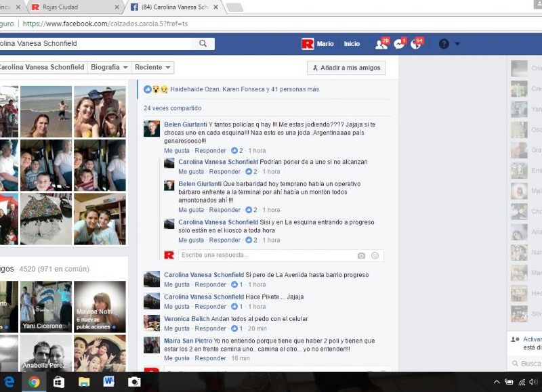Click Carolina Vanesa Schonfield profile header name
The width and height of the screenshot is (542, 392).
(41, 67)
